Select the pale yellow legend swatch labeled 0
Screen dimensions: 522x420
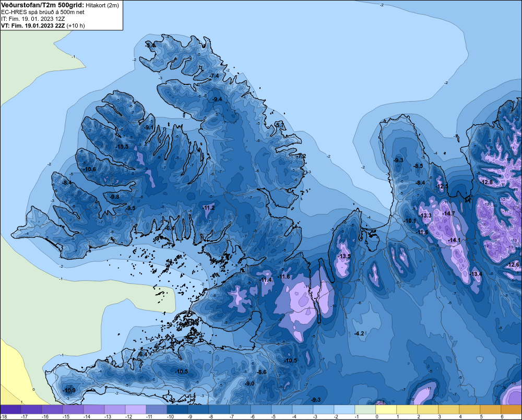point(386,410)
